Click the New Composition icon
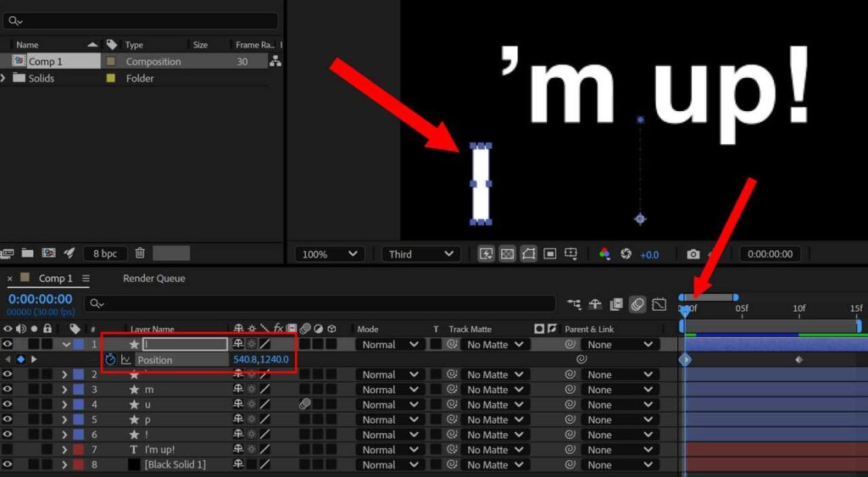 pyautogui.click(x=48, y=253)
